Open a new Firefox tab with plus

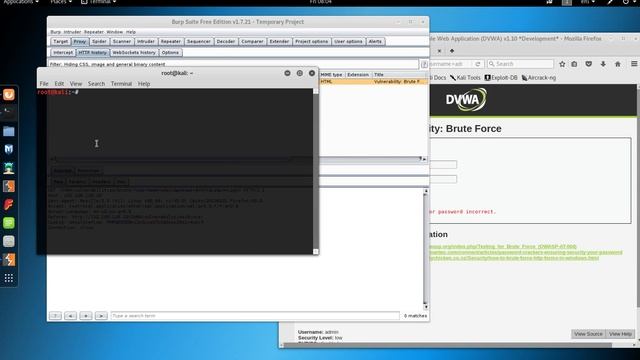coord(452,51)
